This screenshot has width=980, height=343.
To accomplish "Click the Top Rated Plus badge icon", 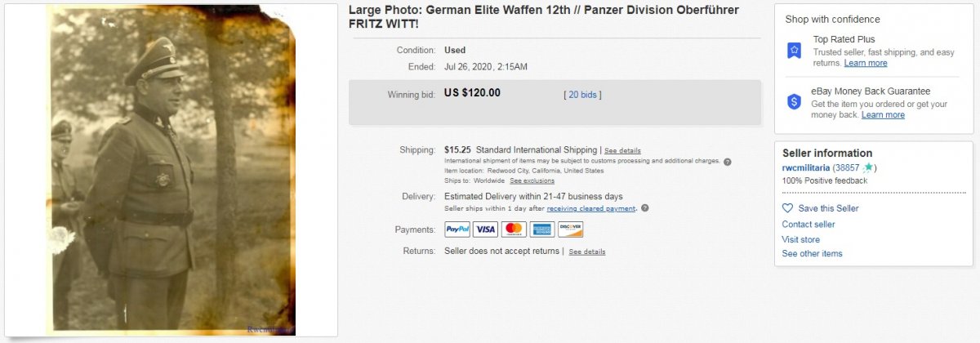I will 794,51.
